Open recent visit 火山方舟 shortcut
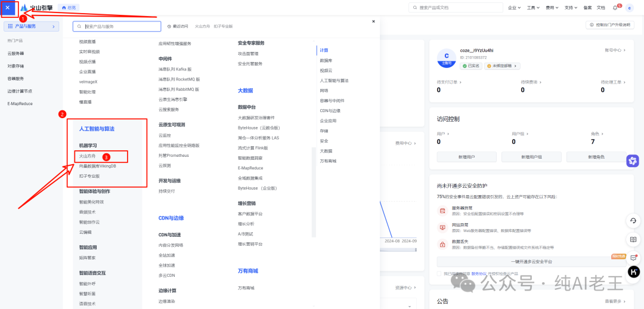644x309 pixels. click(x=203, y=26)
